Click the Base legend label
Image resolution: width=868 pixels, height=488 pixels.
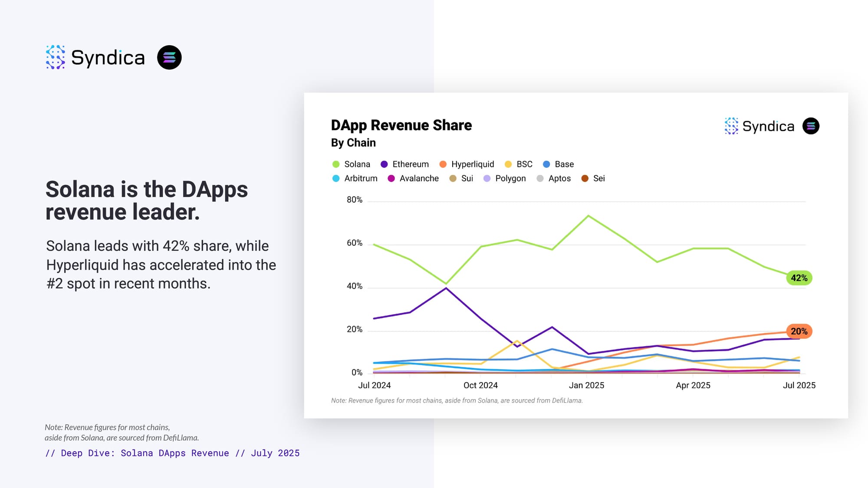(564, 164)
